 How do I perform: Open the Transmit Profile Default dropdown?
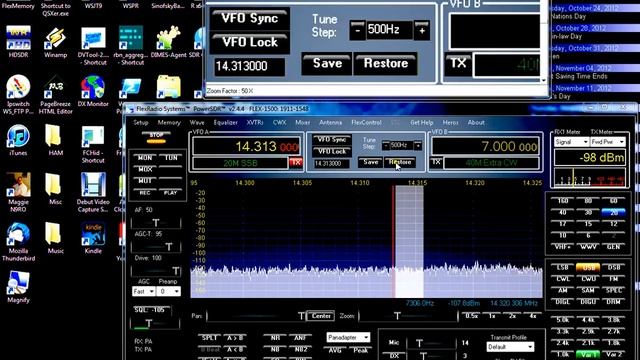(x=510, y=347)
